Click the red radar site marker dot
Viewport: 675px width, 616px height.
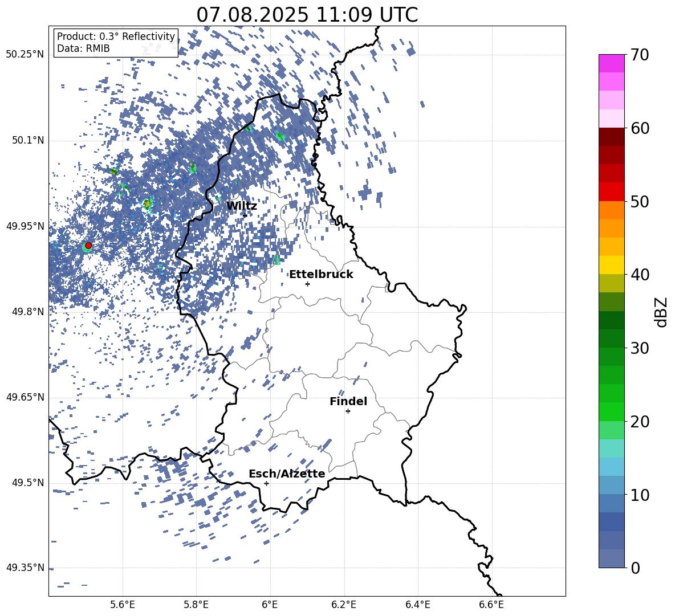[x=88, y=246]
